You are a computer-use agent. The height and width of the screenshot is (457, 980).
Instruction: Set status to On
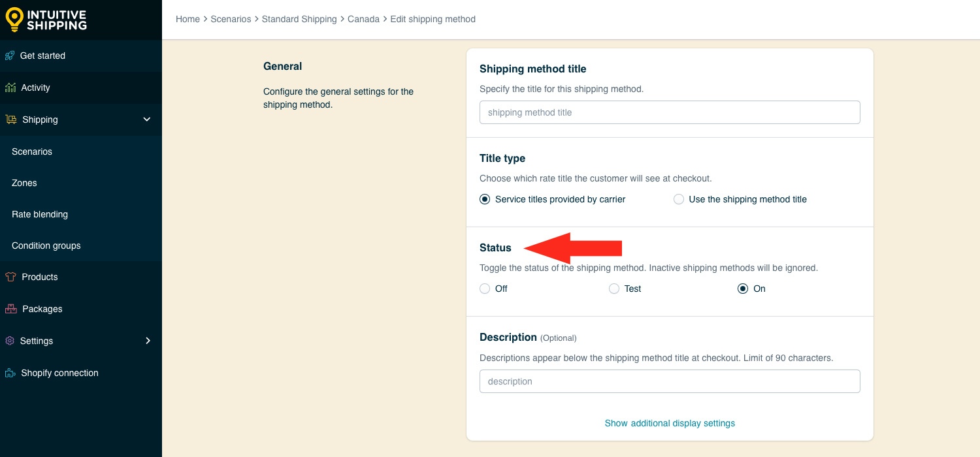point(743,289)
